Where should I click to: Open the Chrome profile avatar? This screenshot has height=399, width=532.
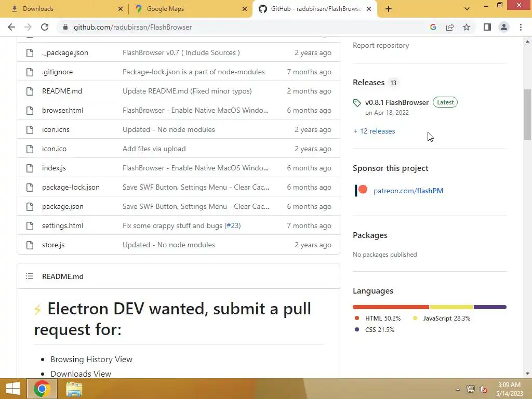pos(504,27)
